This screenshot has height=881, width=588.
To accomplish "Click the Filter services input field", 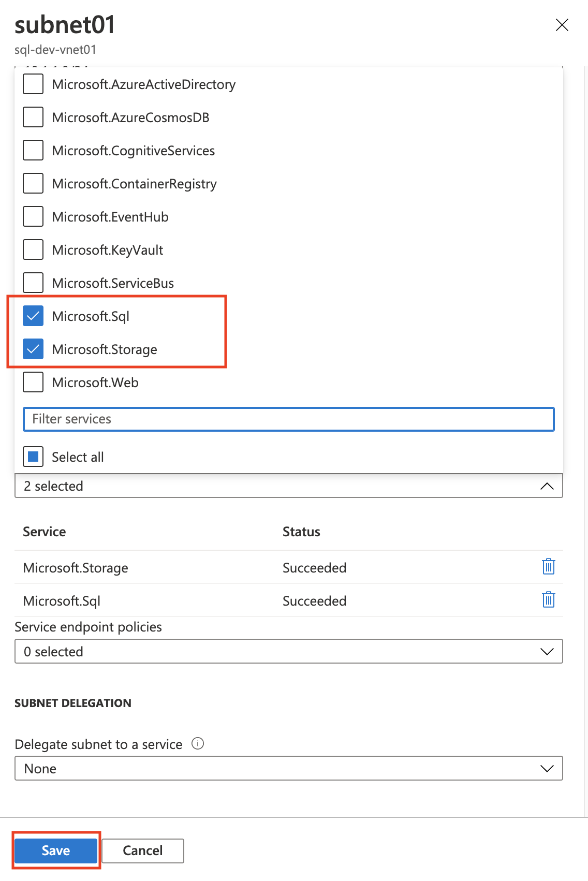I will [288, 419].
